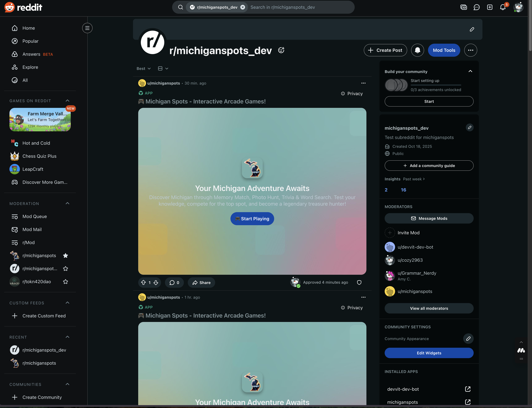Open the feed view layout dropdown

163,68
